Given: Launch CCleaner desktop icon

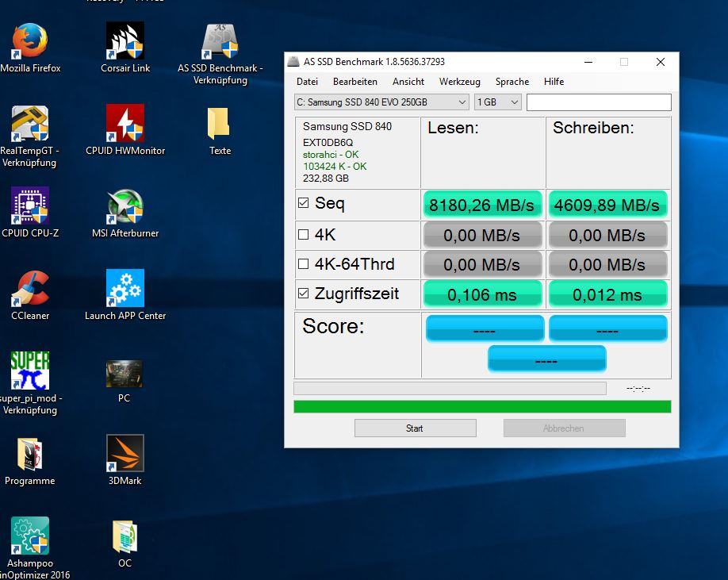Looking at the screenshot, I should coord(30,288).
